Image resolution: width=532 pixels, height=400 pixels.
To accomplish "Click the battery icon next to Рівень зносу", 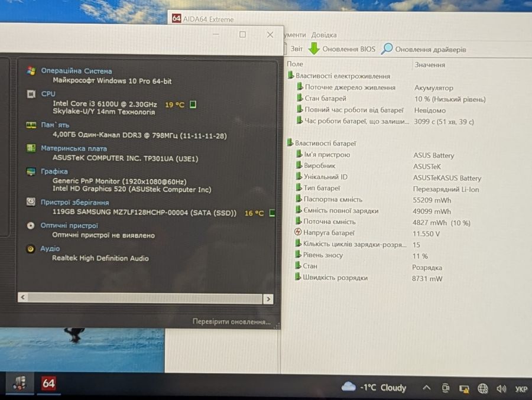I will (x=299, y=255).
